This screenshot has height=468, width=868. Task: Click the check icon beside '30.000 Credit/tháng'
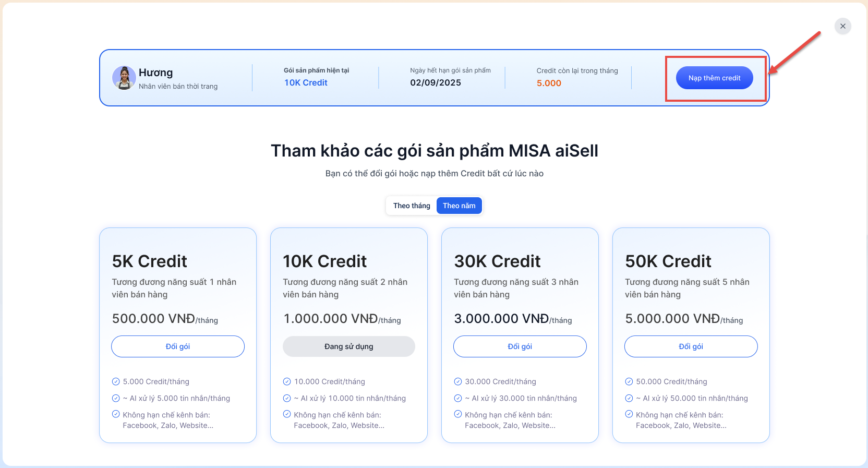pyautogui.click(x=458, y=381)
